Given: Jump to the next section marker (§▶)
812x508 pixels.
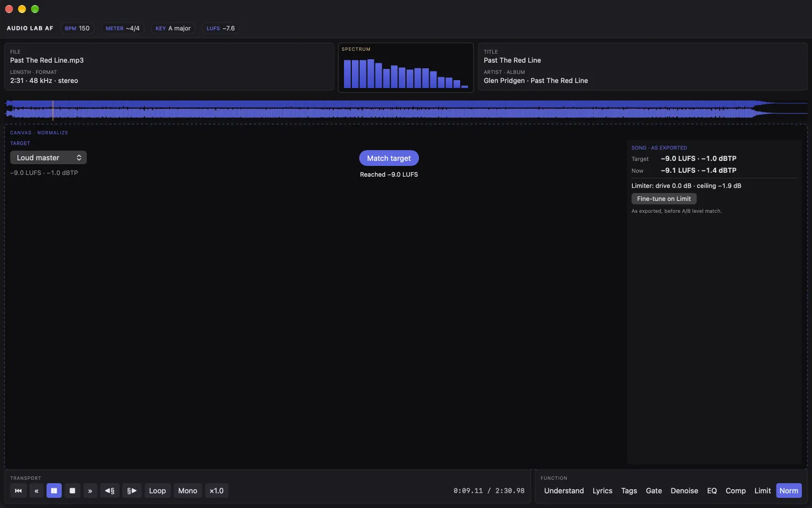Looking at the screenshot, I should (132, 491).
